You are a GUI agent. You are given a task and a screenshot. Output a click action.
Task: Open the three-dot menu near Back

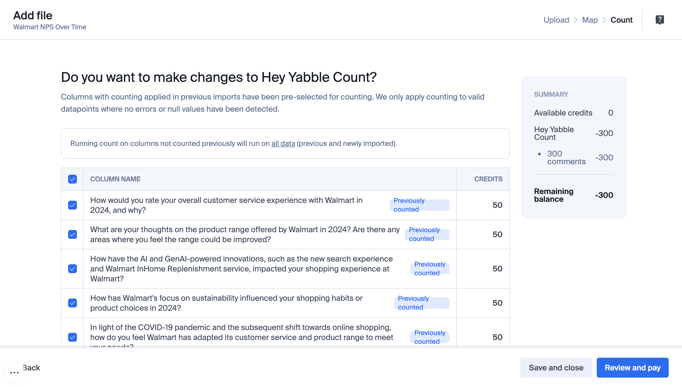click(x=14, y=372)
